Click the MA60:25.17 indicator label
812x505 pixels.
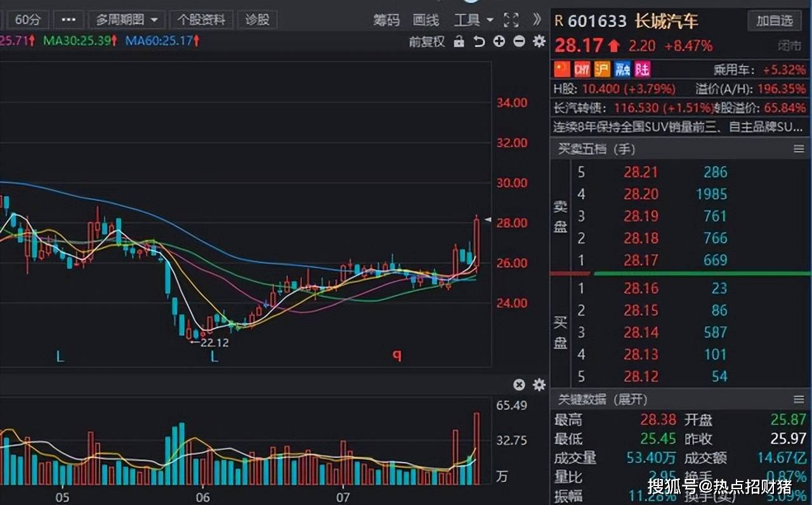click(162, 41)
